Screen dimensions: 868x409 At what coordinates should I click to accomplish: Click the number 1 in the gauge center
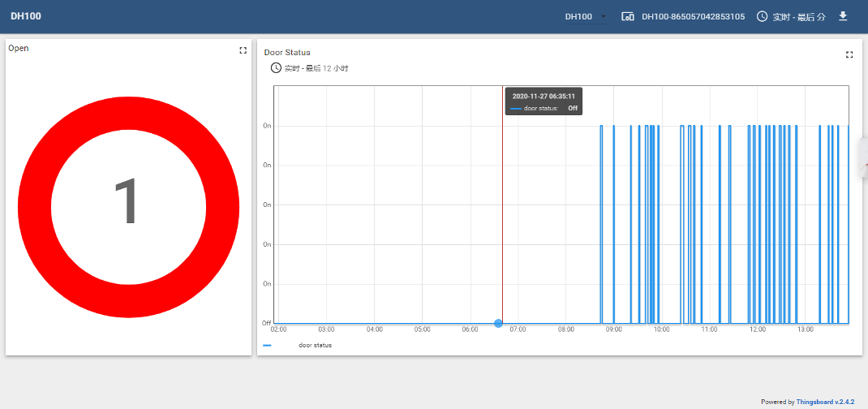coord(127,203)
